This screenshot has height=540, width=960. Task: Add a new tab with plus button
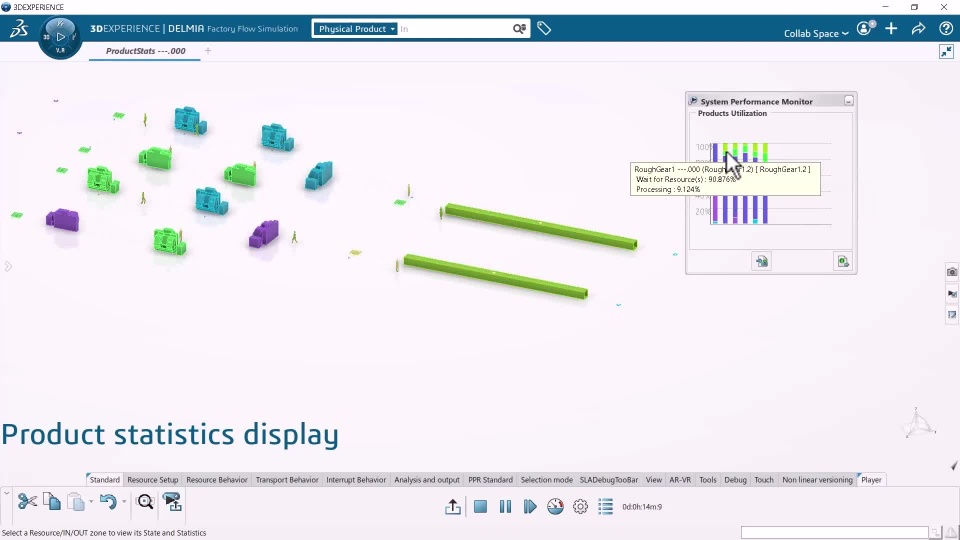coord(208,51)
